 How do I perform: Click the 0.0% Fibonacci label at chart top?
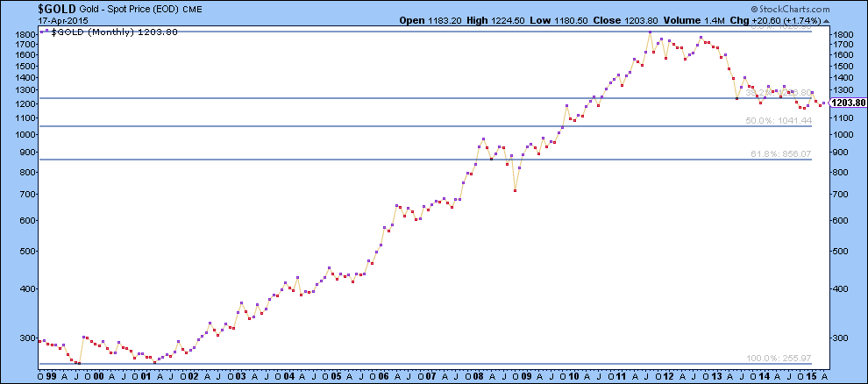[x=780, y=27]
